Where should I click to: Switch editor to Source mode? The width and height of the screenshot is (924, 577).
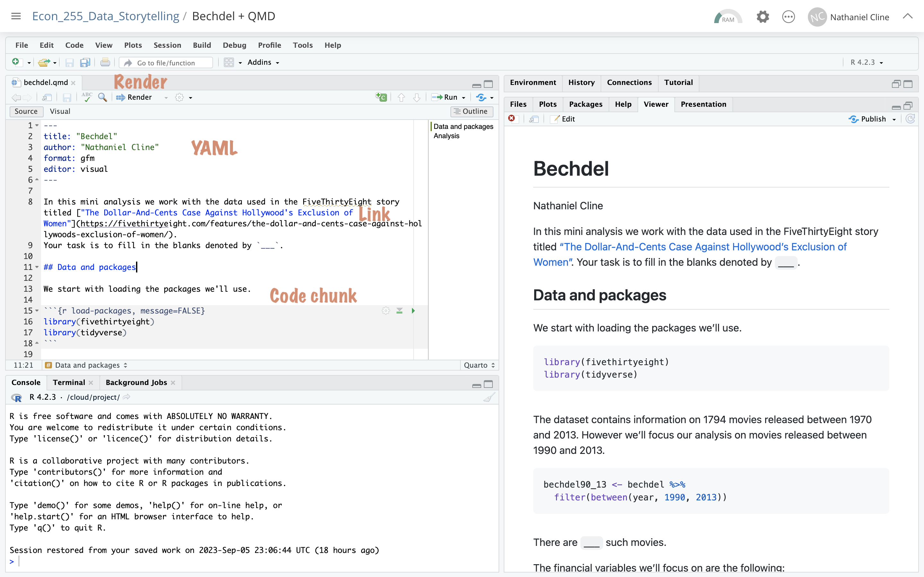26,112
